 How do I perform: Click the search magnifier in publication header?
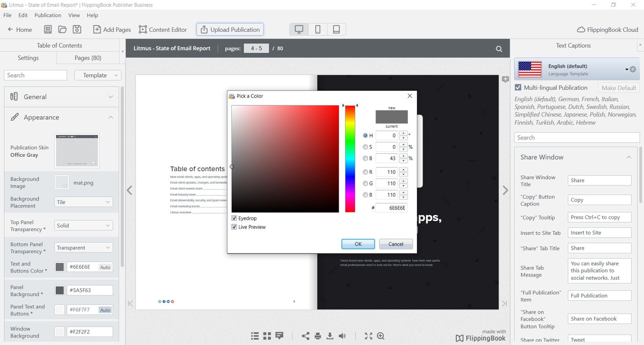pyautogui.click(x=499, y=49)
